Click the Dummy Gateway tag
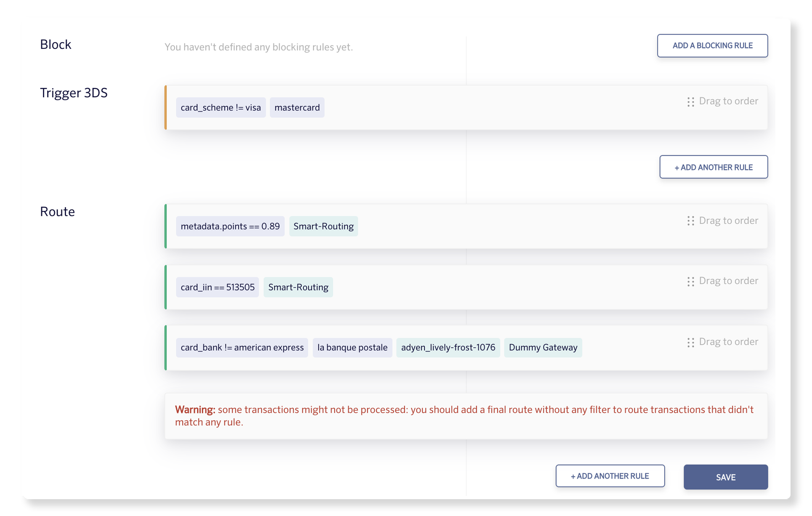Screen dimensions: 812x516 click(x=543, y=348)
